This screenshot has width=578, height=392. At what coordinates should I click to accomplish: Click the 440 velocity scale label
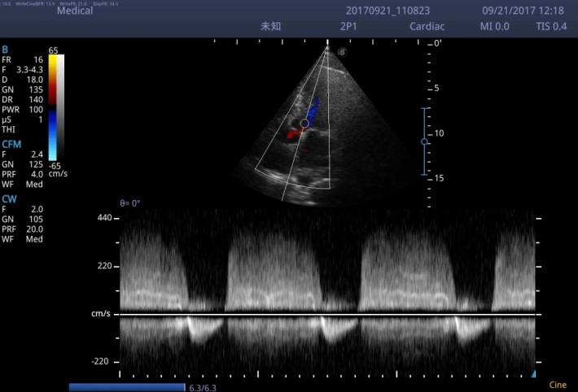tap(103, 218)
